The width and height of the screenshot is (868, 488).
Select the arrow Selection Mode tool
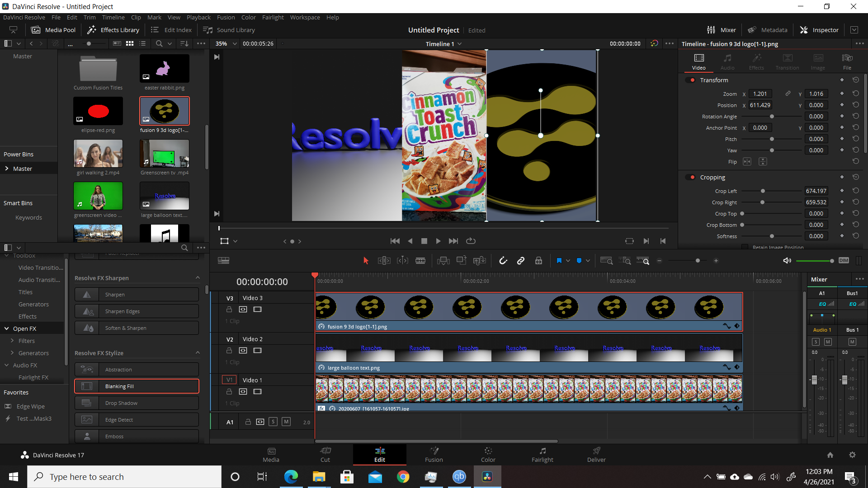tap(366, 261)
